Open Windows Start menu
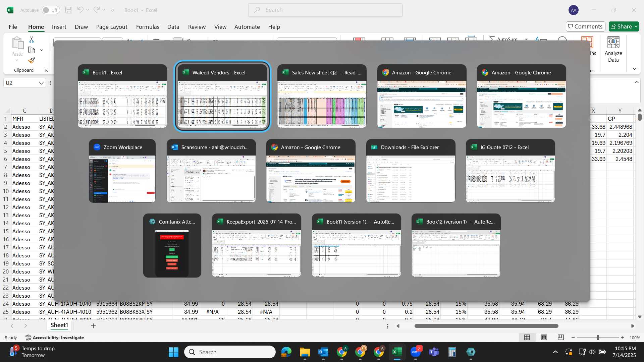Viewport: 644px width, 362px height. point(173,352)
